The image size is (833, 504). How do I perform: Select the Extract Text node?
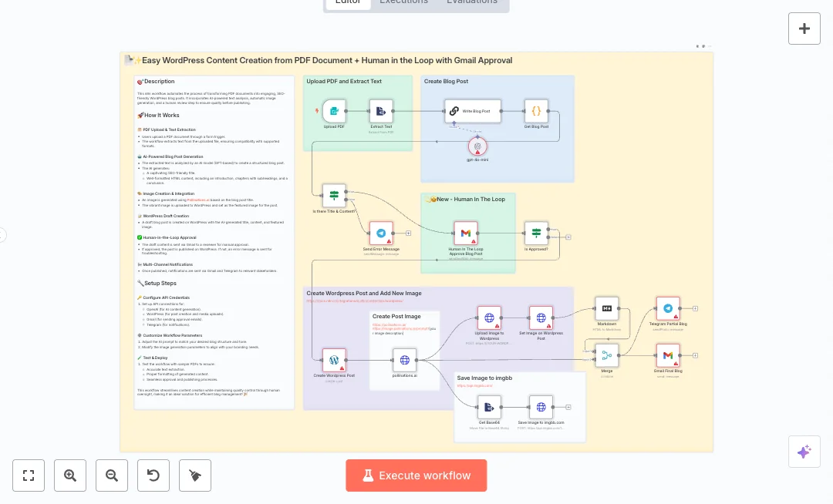pyautogui.click(x=381, y=111)
